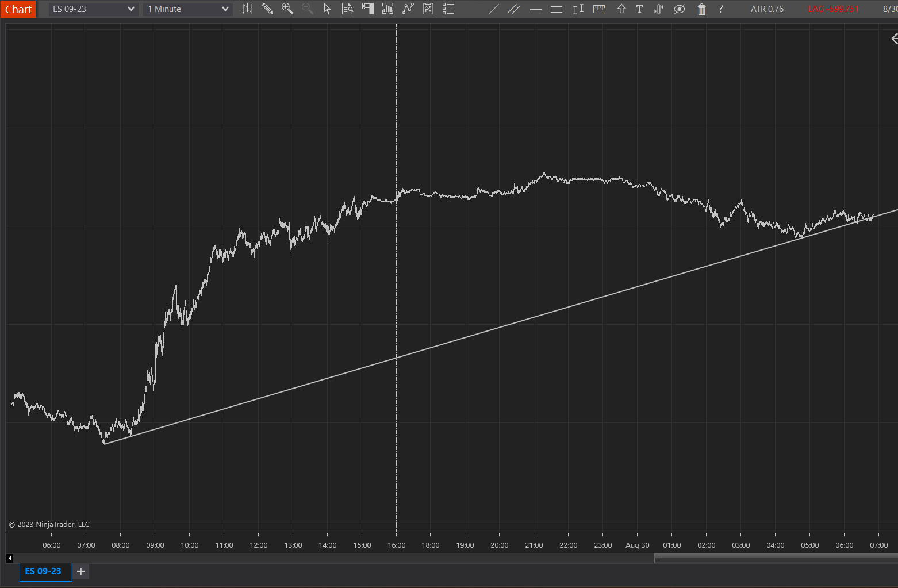
Task: Open the indicators line graph icon
Action: click(x=408, y=9)
